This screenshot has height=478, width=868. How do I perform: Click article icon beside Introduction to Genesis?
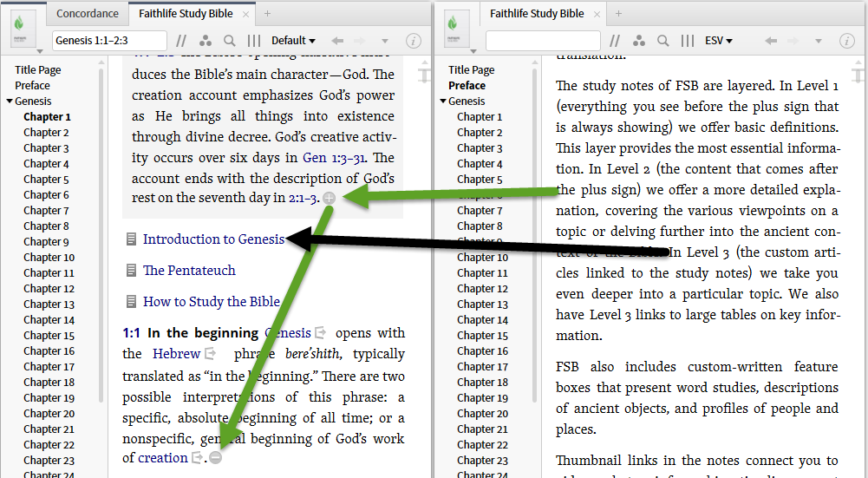pyautogui.click(x=131, y=239)
